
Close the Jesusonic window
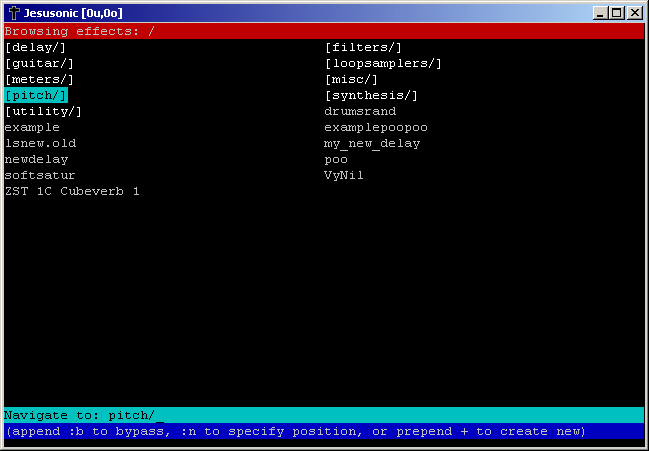coord(635,13)
